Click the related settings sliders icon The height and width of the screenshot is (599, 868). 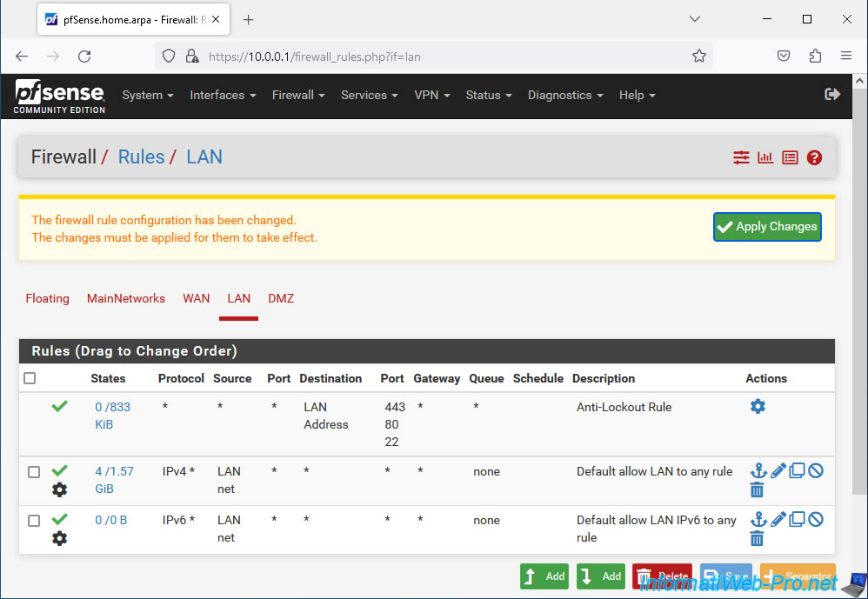tap(741, 157)
